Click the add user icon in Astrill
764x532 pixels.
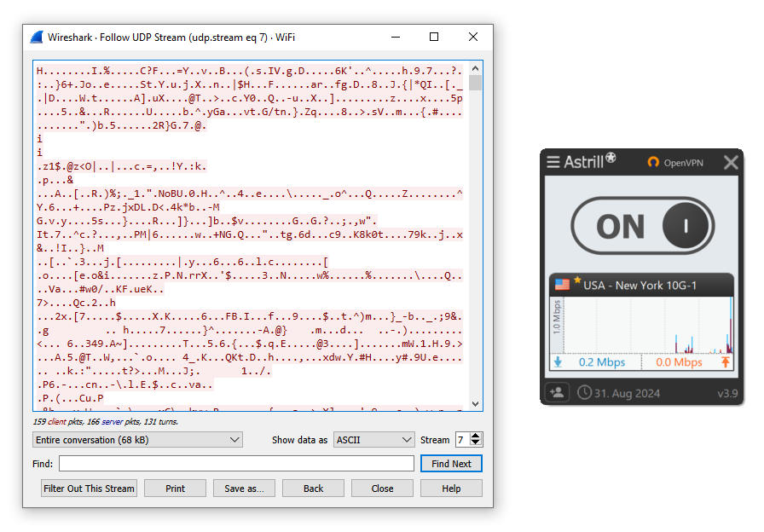click(557, 393)
